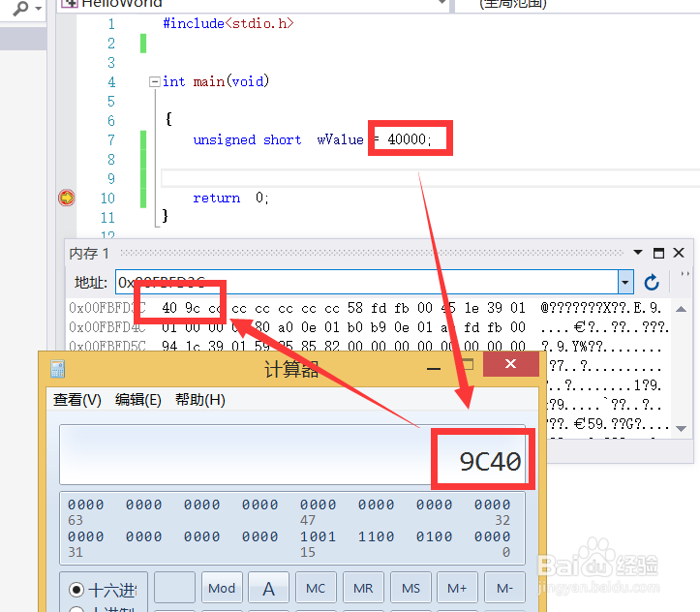Toggle the 1100 bit group in calculator
The width and height of the screenshot is (700, 612).
(376, 536)
